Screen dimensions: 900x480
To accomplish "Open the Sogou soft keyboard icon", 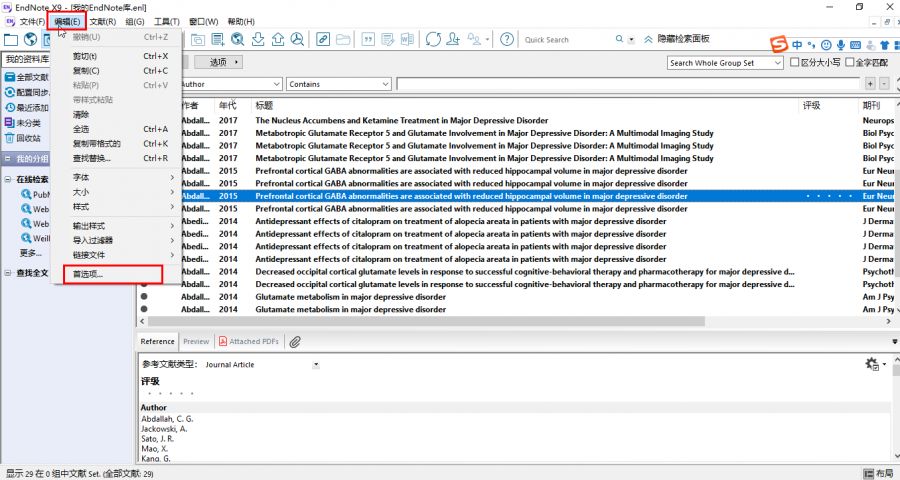I will [855, 45].
